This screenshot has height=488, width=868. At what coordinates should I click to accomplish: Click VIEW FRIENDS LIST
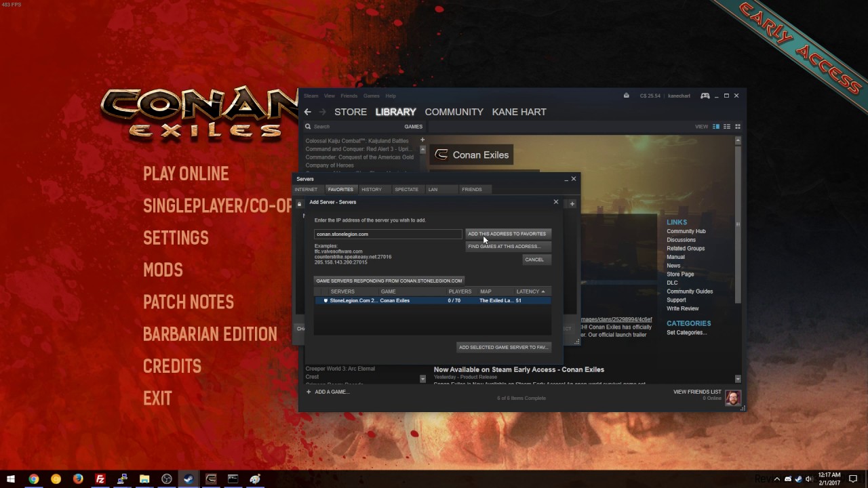coord(697,392)
